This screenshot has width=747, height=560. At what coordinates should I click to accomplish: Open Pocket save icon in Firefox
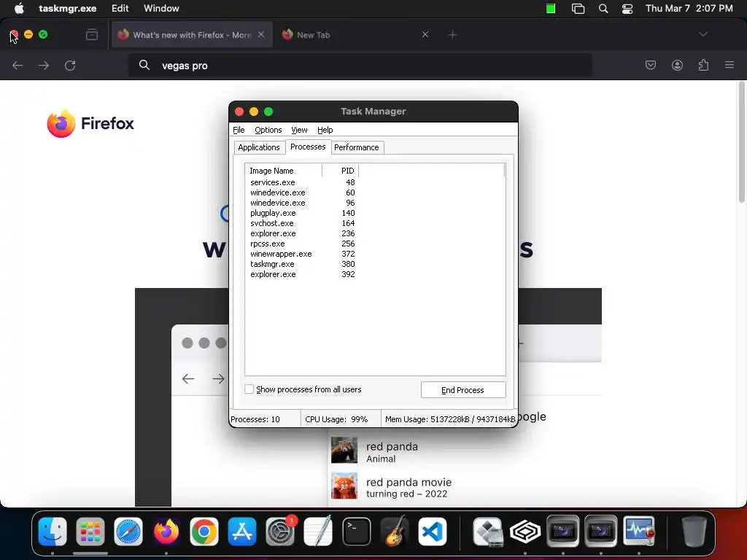tap(650, 65)
